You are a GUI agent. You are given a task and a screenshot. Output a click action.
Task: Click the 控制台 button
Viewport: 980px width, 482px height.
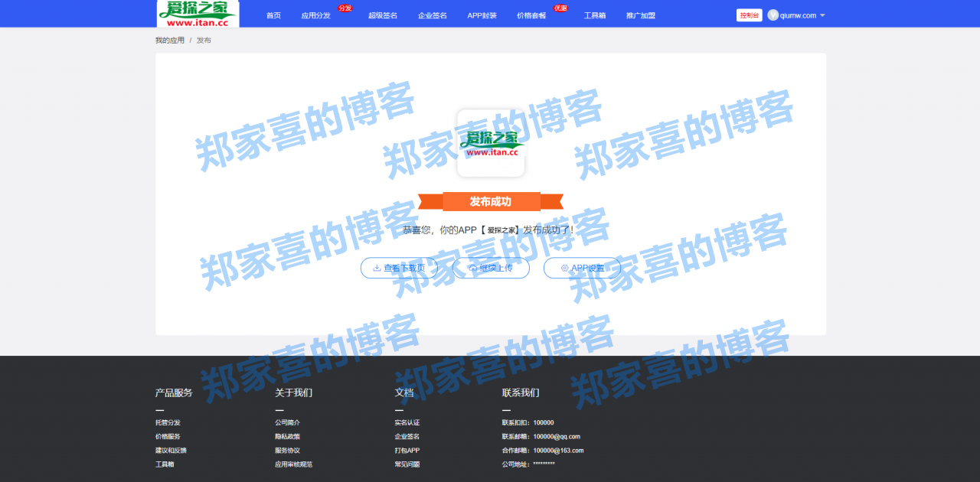tap(750, 15)
